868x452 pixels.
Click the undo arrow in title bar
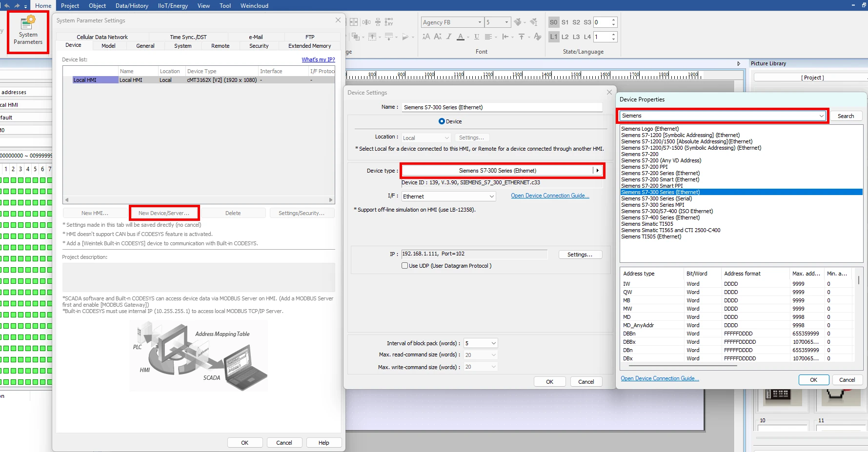7,5
